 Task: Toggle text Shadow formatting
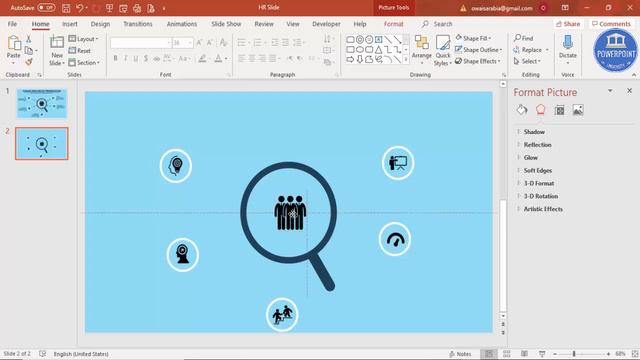tap(146, 59)
